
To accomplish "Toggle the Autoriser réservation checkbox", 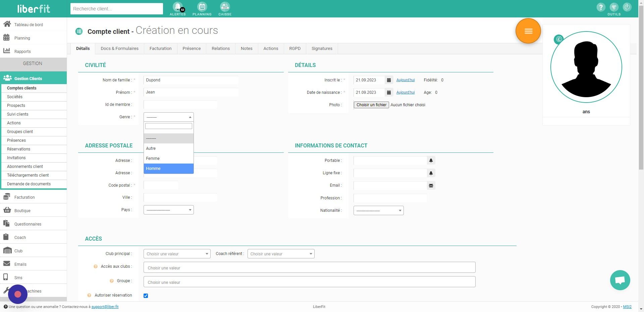I will tap(146, 296).
